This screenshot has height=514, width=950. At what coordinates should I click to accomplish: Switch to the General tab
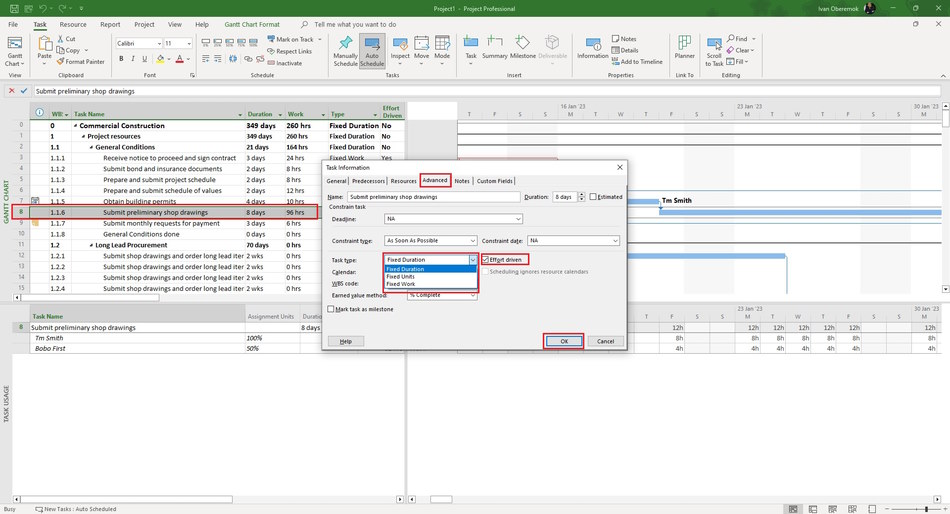coord(336,181)
